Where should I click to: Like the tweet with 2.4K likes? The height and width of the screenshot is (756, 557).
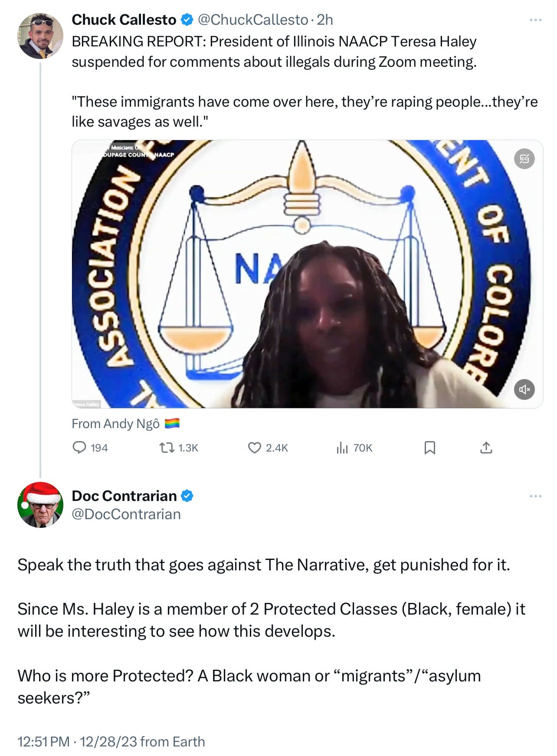tap(268, 448)
